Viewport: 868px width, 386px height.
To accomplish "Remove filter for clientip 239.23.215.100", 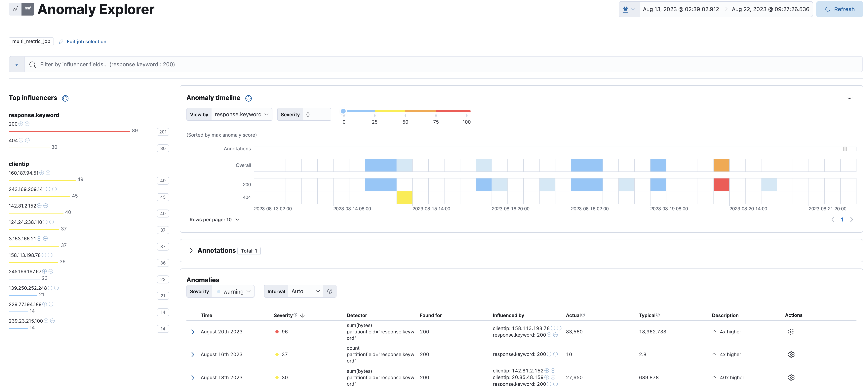I will point(53,321).
